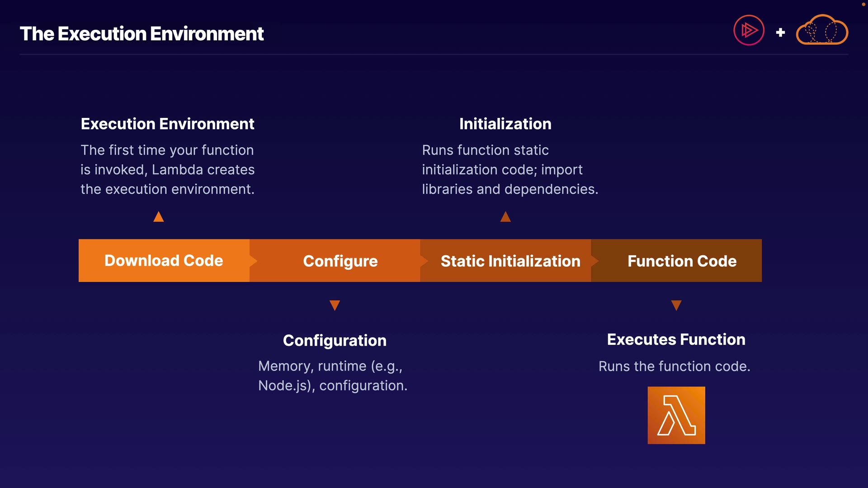Click the arrow above Static Initialization
Viewport: 868px width, 488px height.
[x=505, y=217]
